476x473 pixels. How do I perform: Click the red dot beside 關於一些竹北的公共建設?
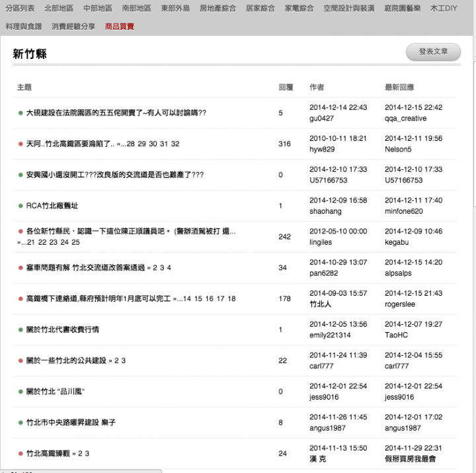pos(20,361)
